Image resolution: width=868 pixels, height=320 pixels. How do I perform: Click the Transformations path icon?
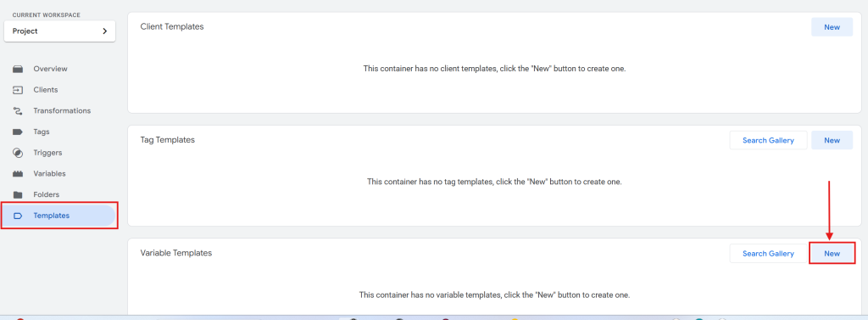(x=18, y=111)
